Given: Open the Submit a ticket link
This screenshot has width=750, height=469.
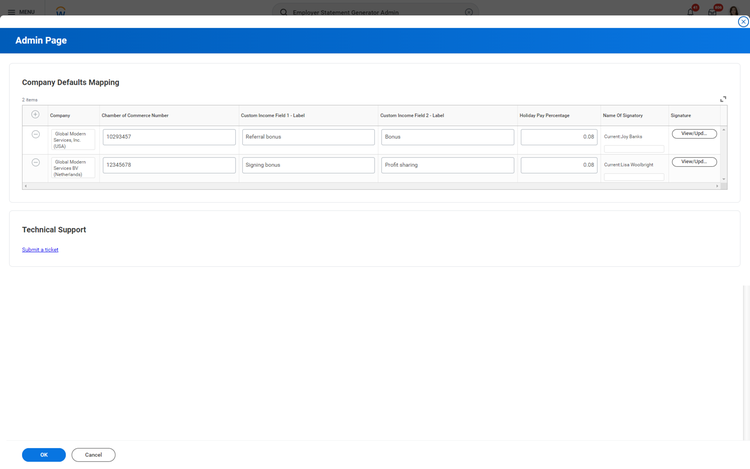Looking at the screenshot, I should (40, 250).
